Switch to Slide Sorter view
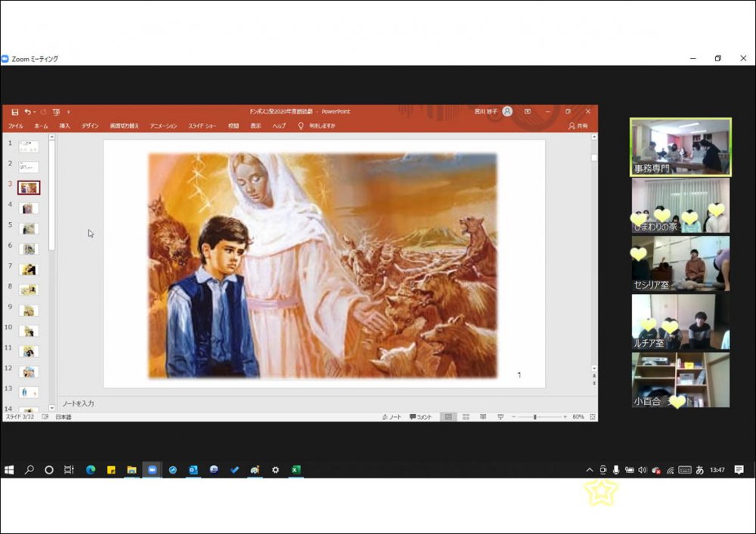Image resolution: width=756 pixels, height=534 pixels. click(465, 417)
